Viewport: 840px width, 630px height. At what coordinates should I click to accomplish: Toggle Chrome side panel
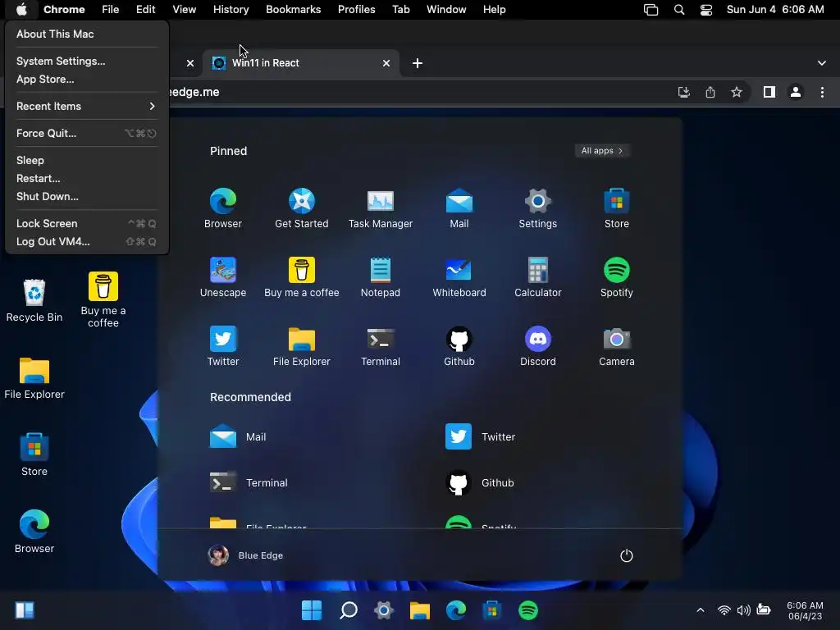769,92
